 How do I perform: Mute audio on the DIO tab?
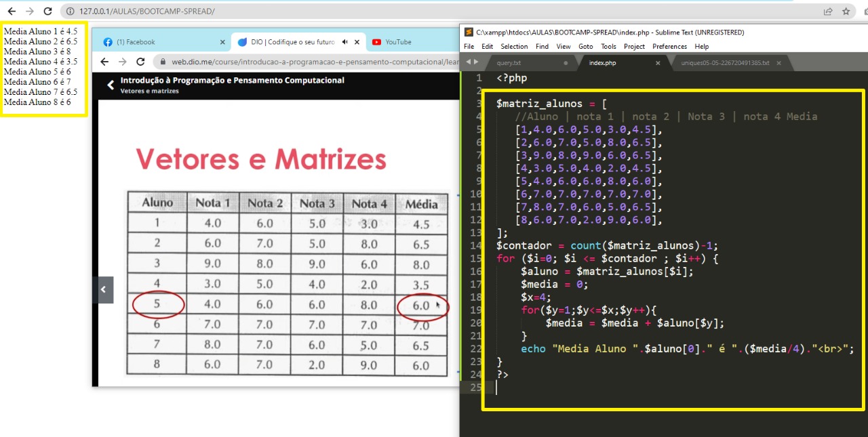pos(344,42)
